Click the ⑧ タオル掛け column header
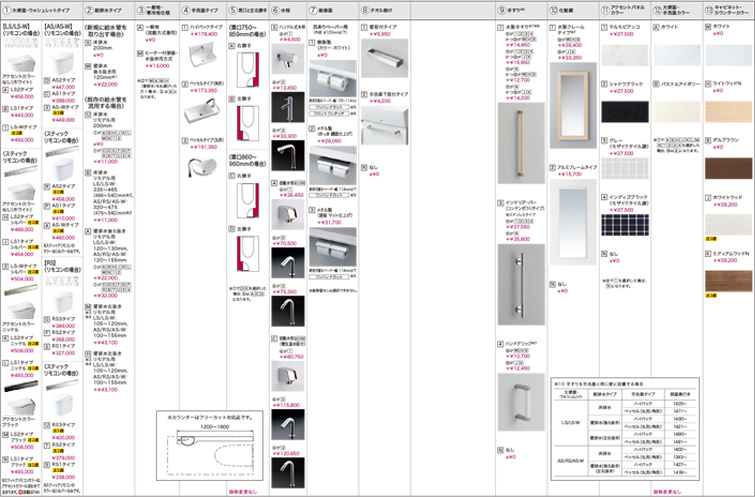Screen dimensions: 755x497 [x=379, y=10]
